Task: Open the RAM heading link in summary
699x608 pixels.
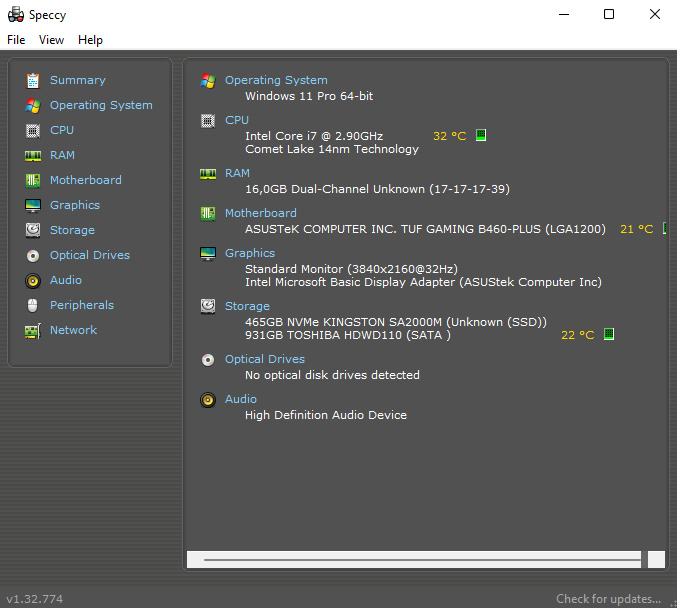Action: point(237,173)
